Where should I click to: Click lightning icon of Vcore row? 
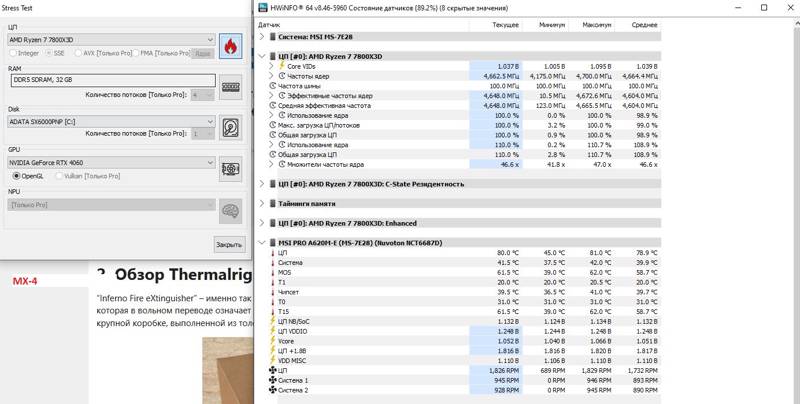pyautogui.click(x=272, y=341)
